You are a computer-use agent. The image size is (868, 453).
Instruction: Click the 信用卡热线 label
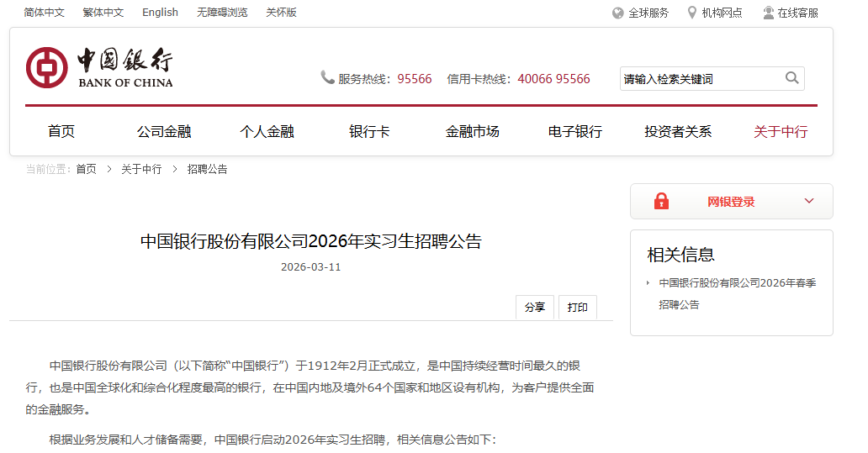477,79
